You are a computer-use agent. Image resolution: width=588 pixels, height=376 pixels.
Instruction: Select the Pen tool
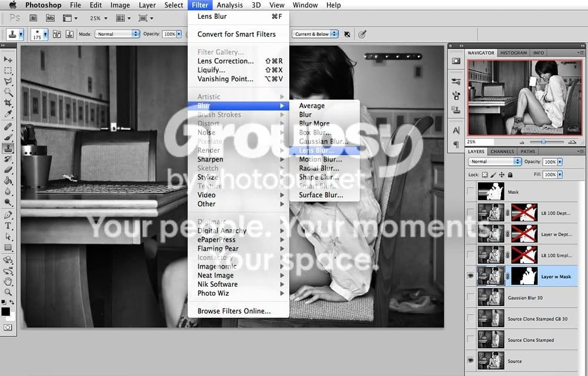tap(8, 216)
